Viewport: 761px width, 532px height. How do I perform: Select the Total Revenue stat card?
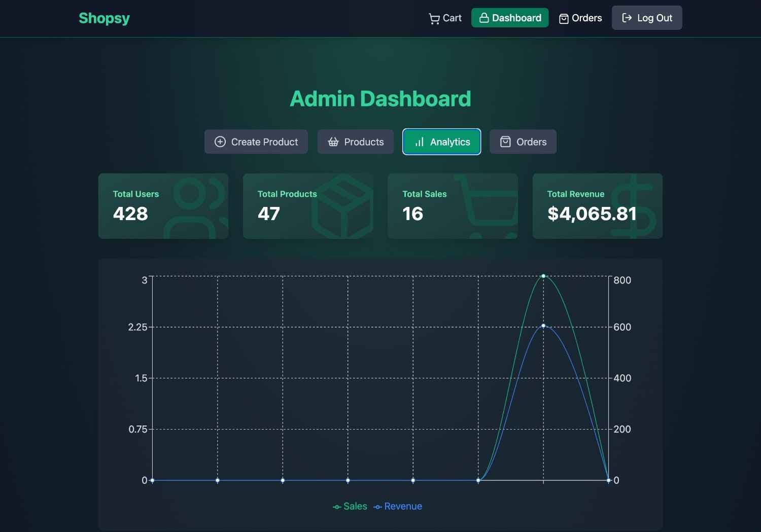[598, 206]
